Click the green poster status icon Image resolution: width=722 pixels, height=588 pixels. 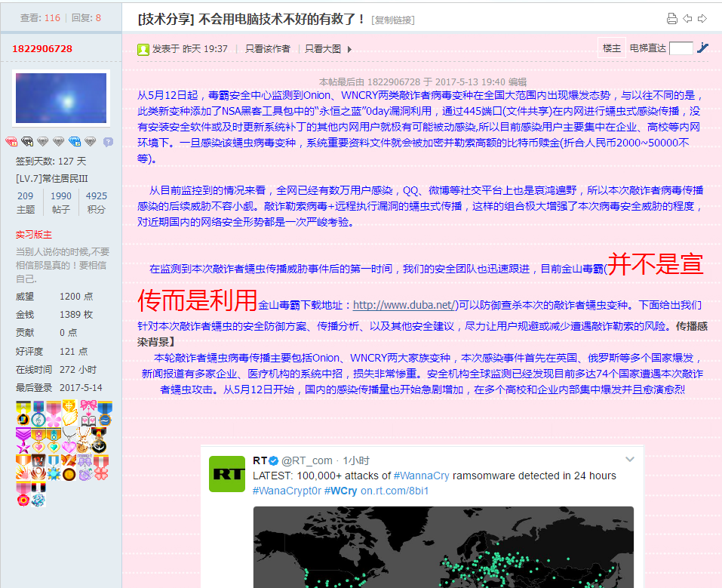click(143, 49)
